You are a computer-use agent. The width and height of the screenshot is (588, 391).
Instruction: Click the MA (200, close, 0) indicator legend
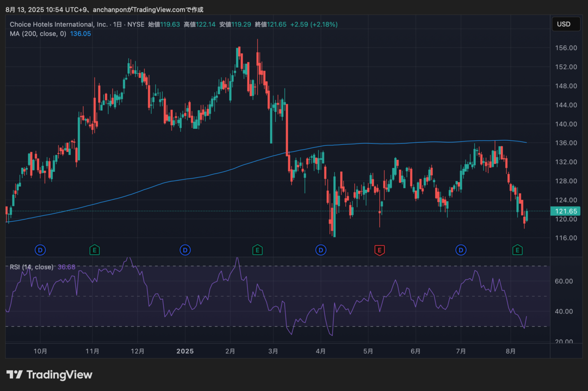(x=38, y=33)
